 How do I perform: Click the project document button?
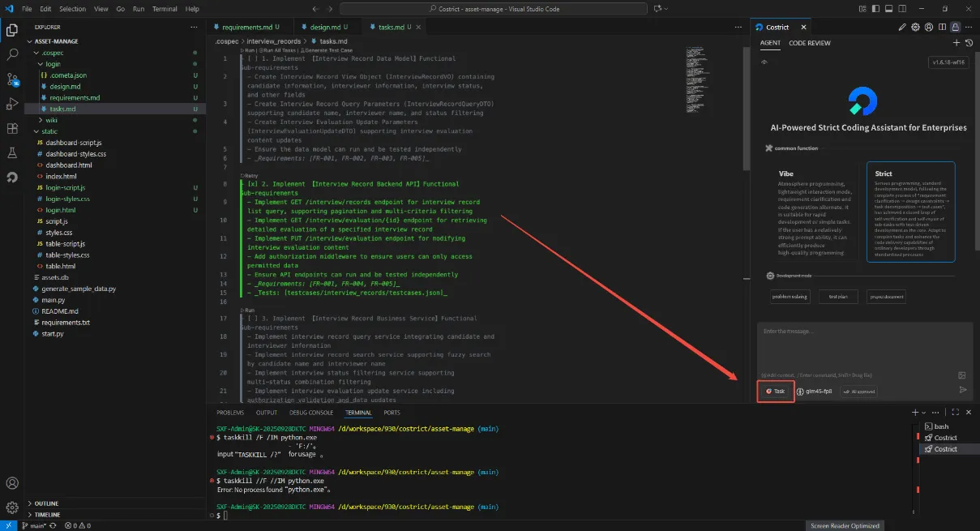[887, 297]
